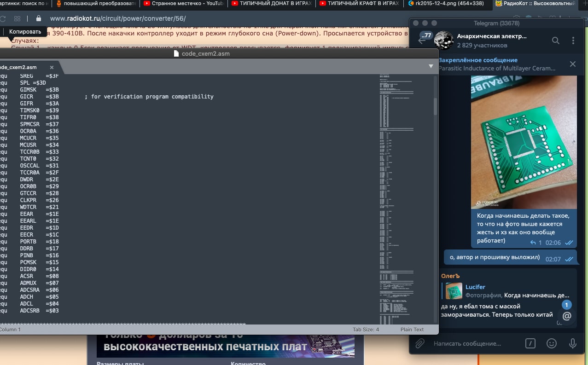The width and height of the screenshot is (588, 365).
Task: Jump to mentions with the @ button
Action: point(567,316)
